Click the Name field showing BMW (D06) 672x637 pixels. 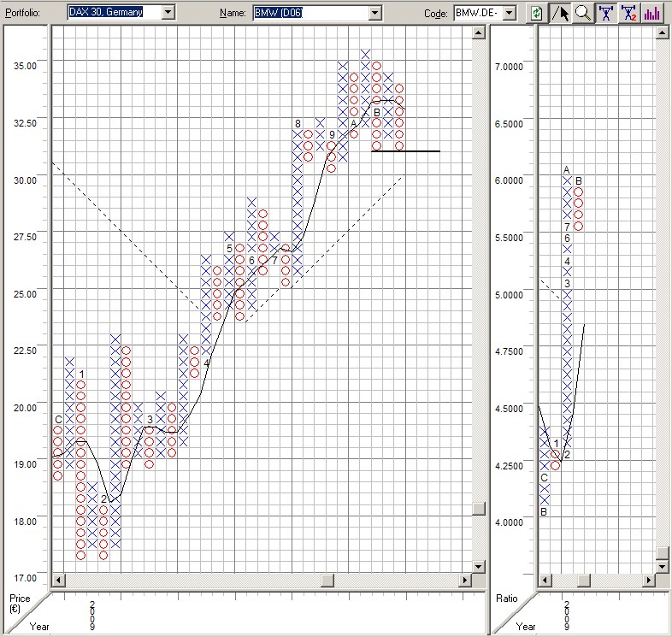[309, 13]
